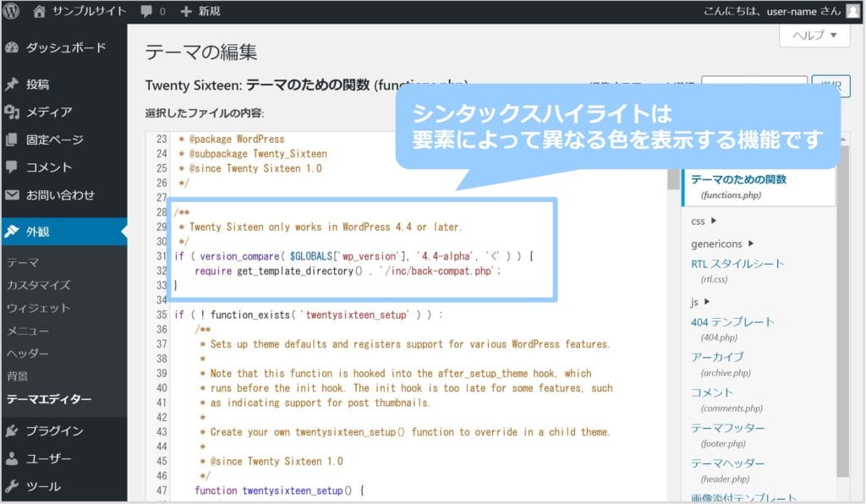Click the speech bubble icon next to コメント
Image resolution: width=866 pixels, height=504 pixels.
[x=12, y=167]
